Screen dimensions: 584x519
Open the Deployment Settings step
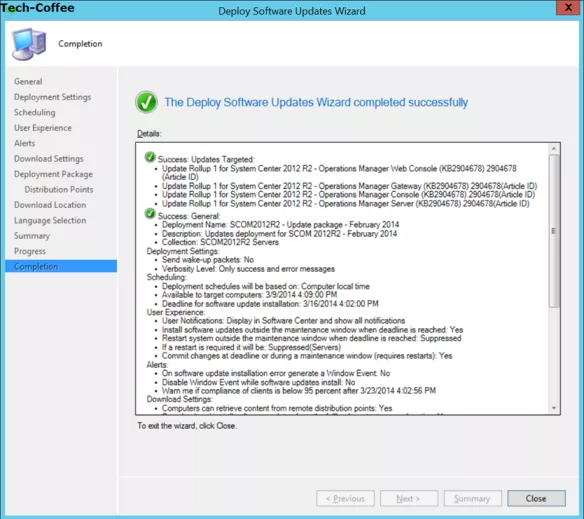click(53, 97)
